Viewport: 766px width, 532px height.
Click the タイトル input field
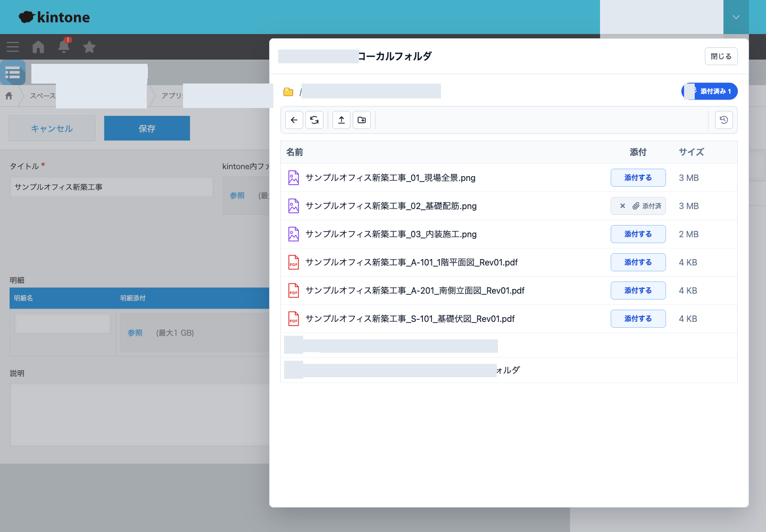click(112, 187)
